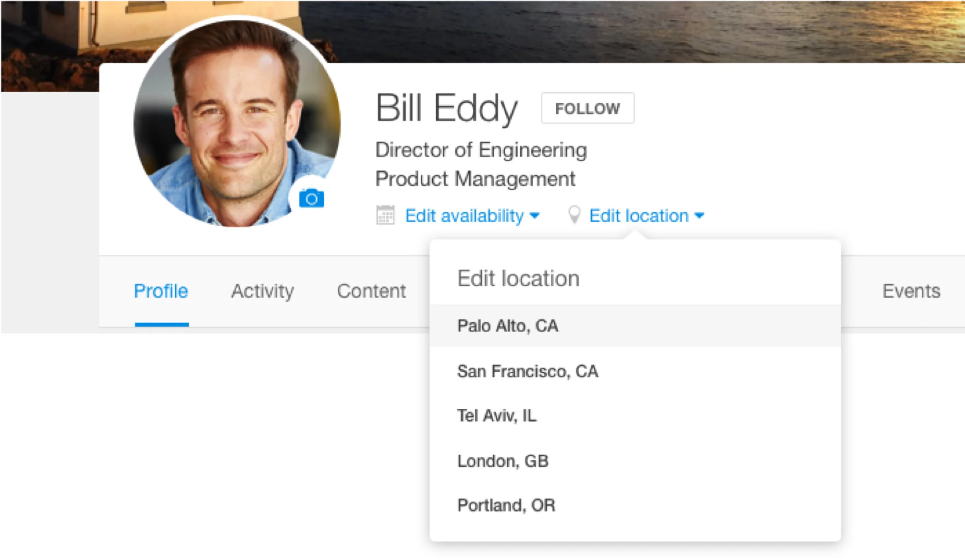Click the location pin icon
965x560 pixels.
[x=574, y=215]
